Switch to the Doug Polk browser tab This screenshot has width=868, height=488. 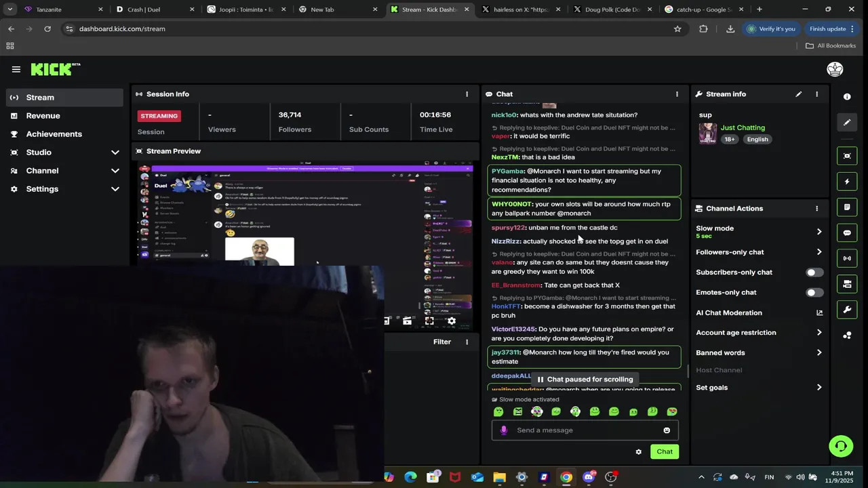(x=612, y=9)
